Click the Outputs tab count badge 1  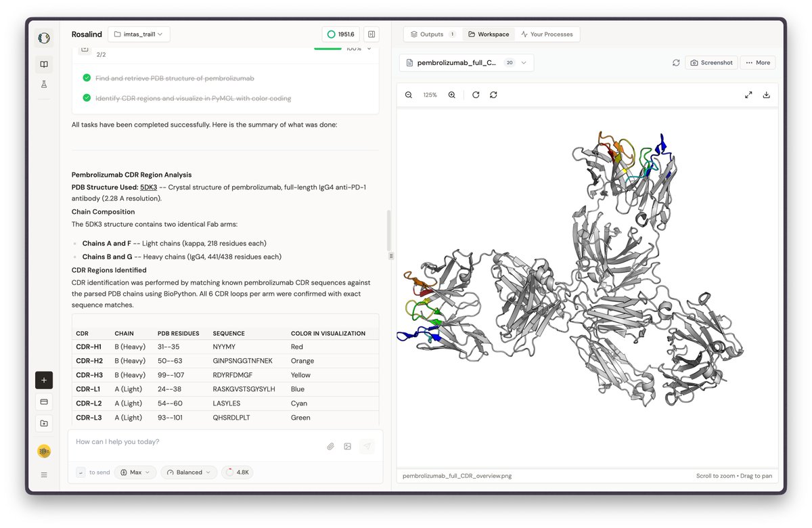[x=452, y=34]
